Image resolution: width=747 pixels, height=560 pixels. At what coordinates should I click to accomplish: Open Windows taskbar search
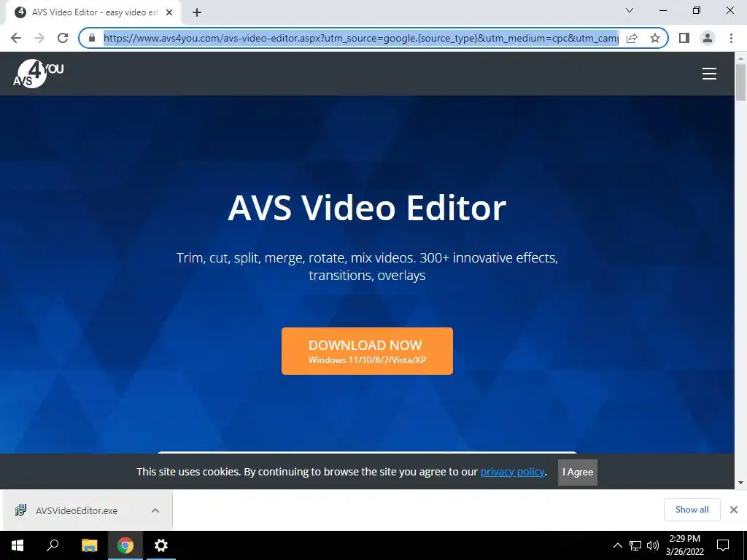53,545
